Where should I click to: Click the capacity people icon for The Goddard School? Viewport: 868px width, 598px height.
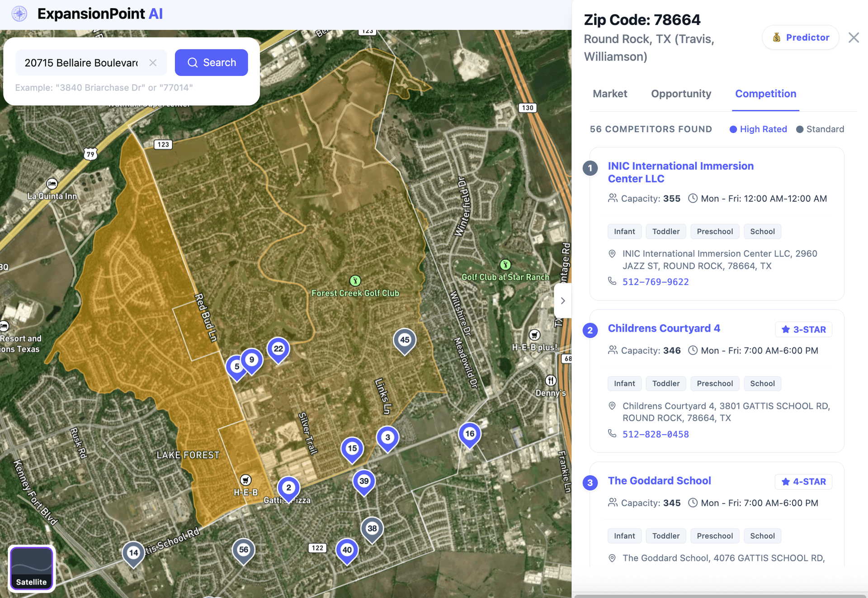(613, 503)
